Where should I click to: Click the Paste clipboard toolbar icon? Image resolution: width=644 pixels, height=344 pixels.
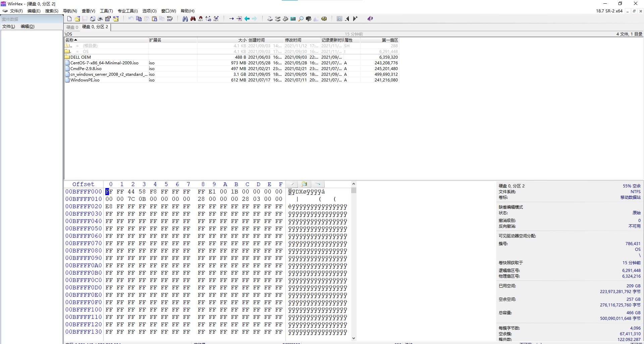click(x=154, y=19)
